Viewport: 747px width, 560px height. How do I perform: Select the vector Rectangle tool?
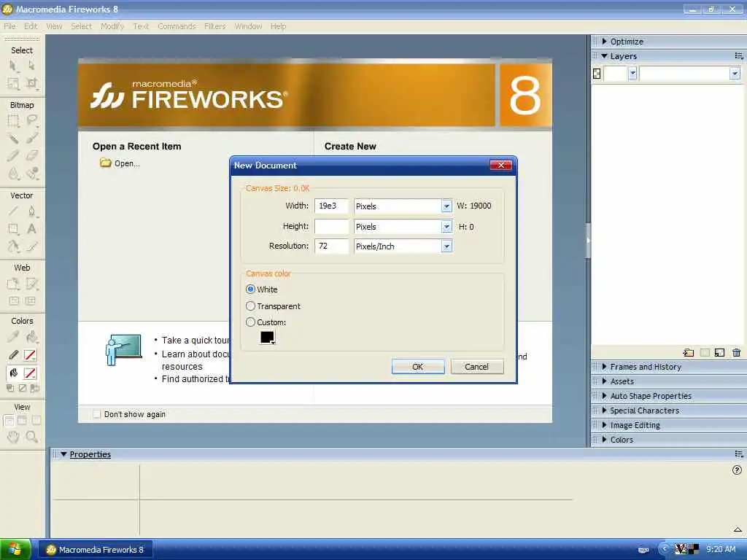tap(13, 229)
